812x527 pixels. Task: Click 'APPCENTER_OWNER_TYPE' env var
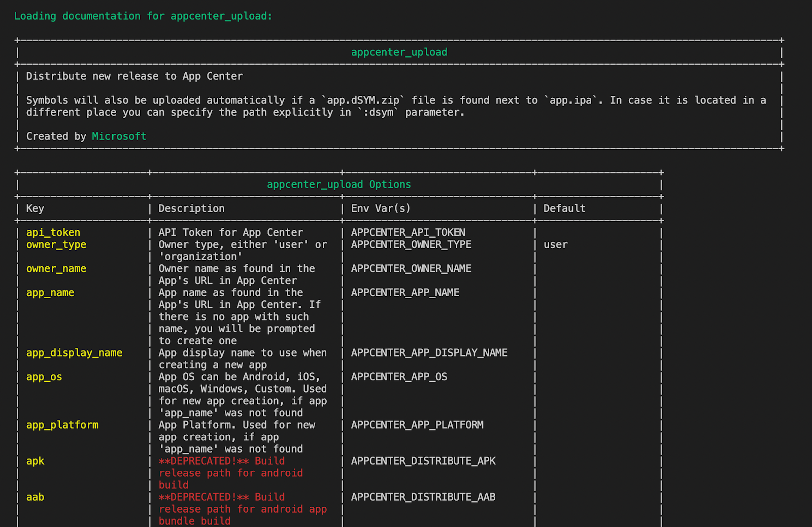pyautogui.click(x=411, y=245)
